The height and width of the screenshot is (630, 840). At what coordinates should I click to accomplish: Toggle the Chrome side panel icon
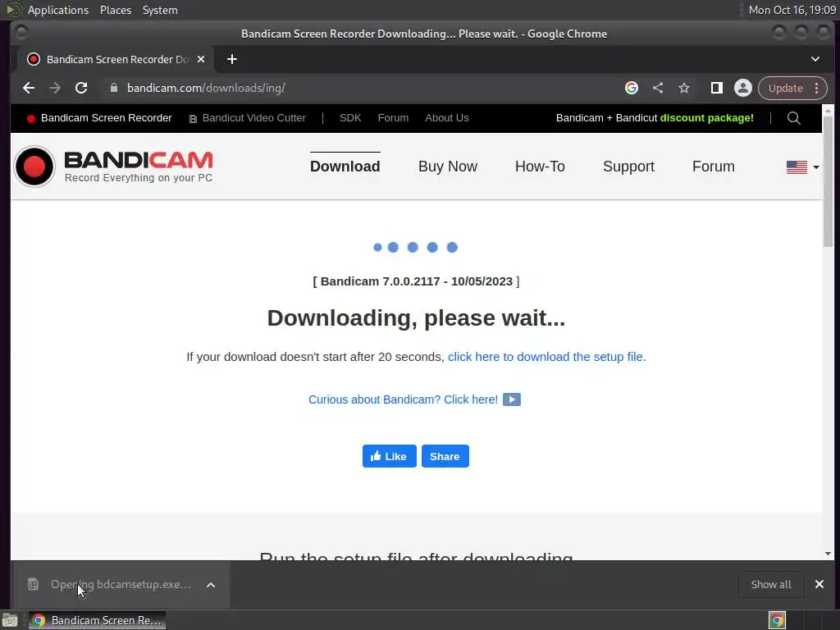pyautogui.click(x=717, y=88)
